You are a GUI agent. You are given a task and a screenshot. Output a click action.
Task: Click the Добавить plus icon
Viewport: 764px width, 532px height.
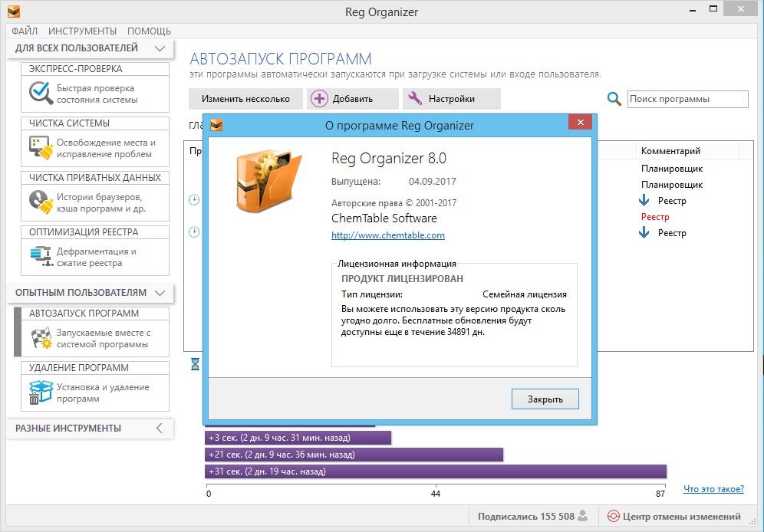click(319, 99)
